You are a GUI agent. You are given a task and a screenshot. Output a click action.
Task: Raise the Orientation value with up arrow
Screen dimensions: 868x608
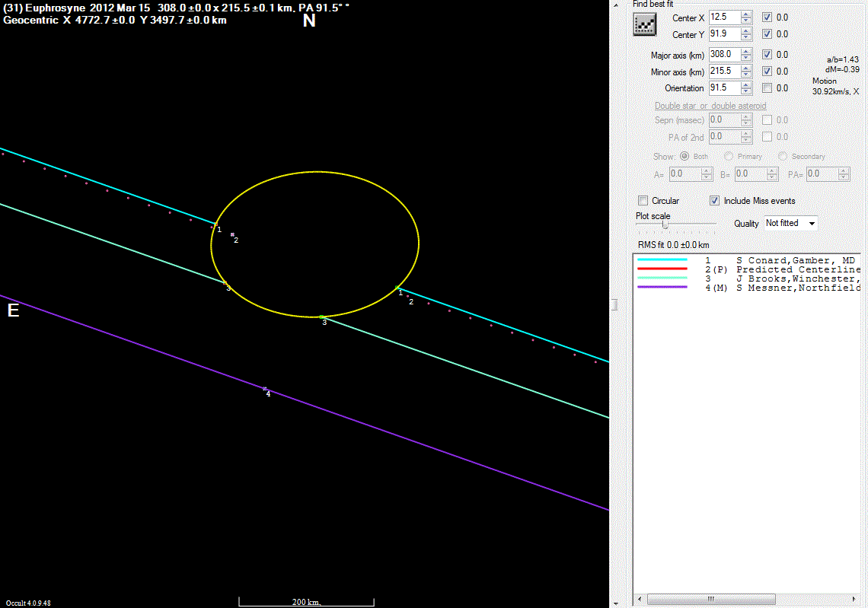(745, 85)
